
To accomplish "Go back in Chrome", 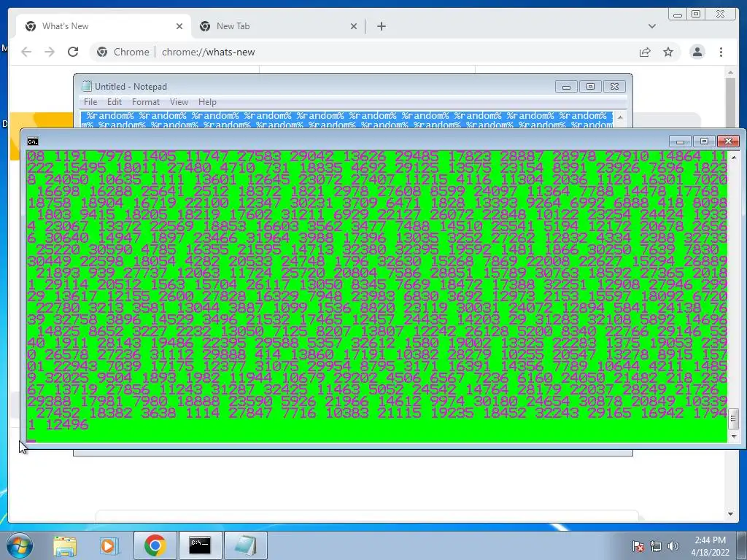I will (x=26, y=52).
